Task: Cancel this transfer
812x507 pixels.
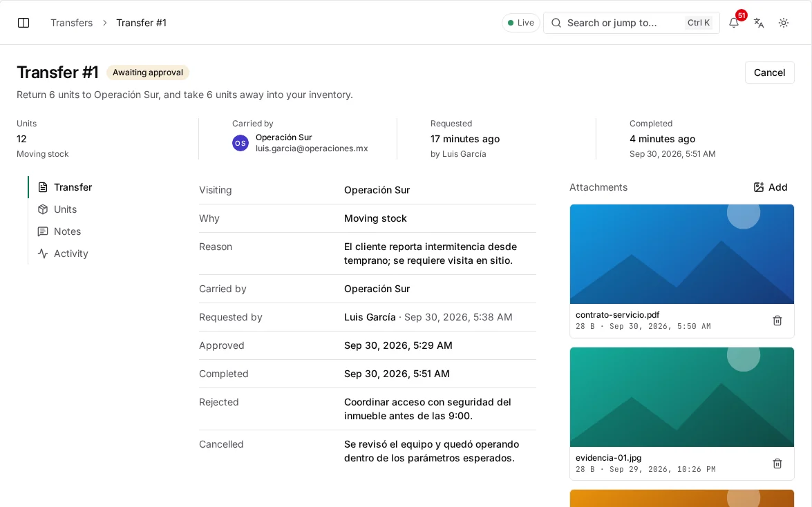Action: 770,73
